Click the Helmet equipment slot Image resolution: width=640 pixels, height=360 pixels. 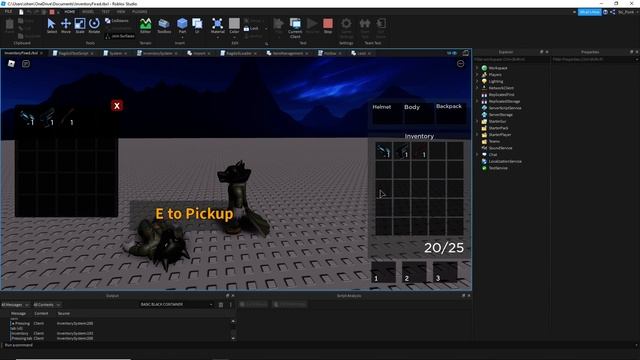(387, 113)
